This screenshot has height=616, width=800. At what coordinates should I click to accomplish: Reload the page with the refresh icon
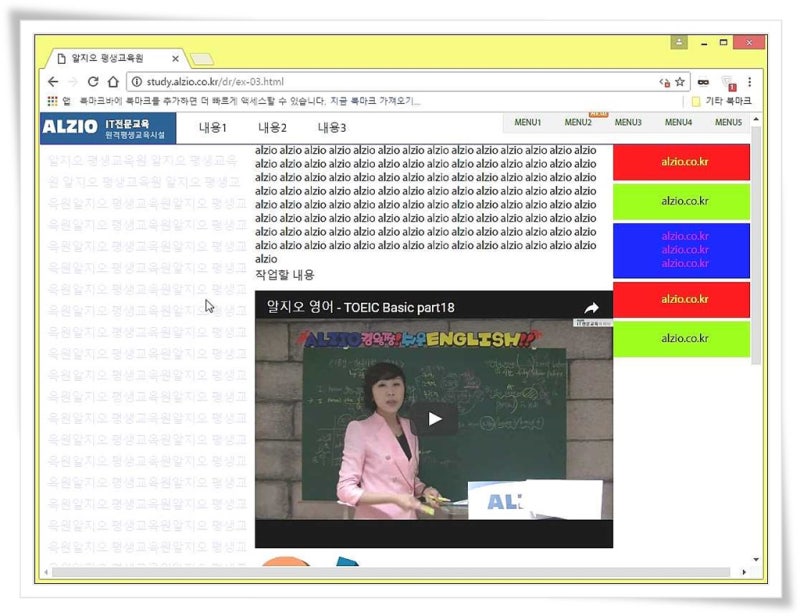[93, 82]
